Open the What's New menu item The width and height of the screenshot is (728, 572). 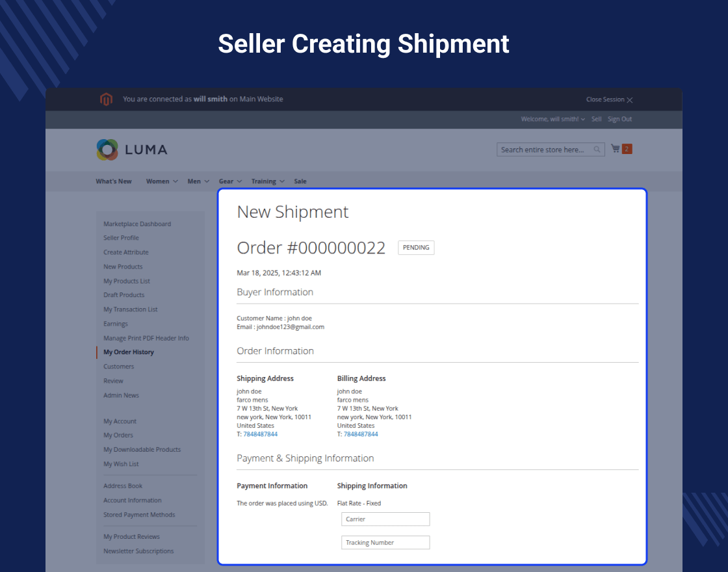(x=114, y=181)
